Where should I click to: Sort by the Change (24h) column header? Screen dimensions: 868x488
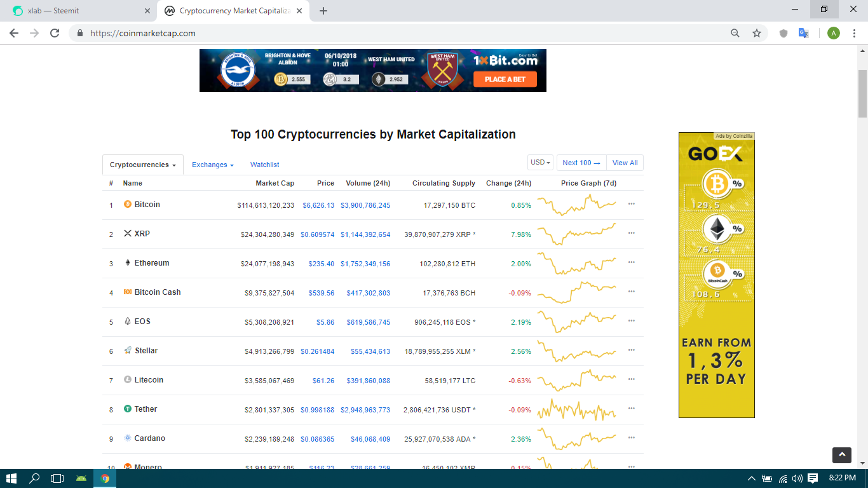[x=508, y=183]
